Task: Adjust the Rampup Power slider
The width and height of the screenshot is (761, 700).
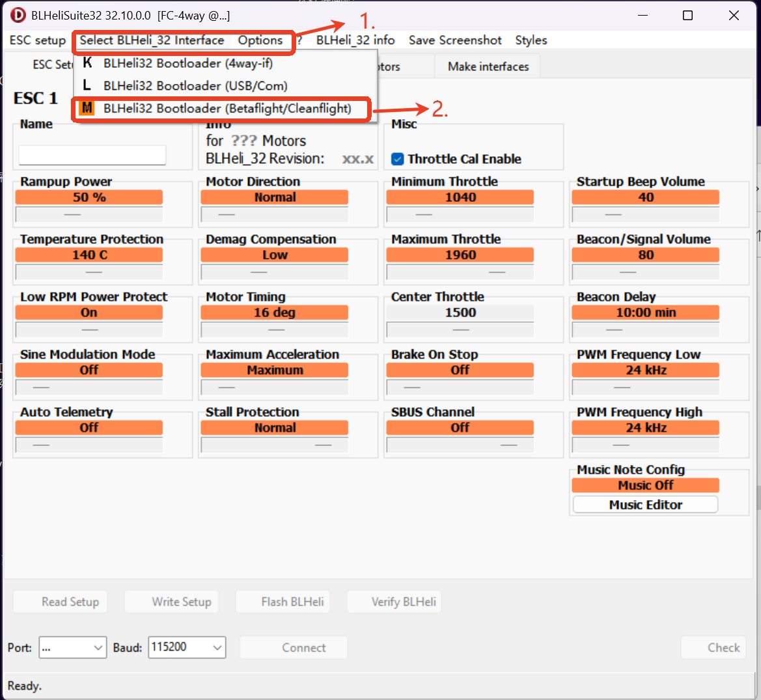Action: click(x=89, y=214)
